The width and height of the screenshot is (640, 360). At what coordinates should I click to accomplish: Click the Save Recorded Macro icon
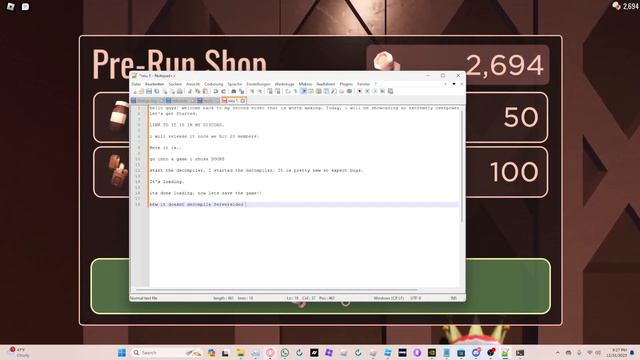pyautogui.click(x=390, y=91)
